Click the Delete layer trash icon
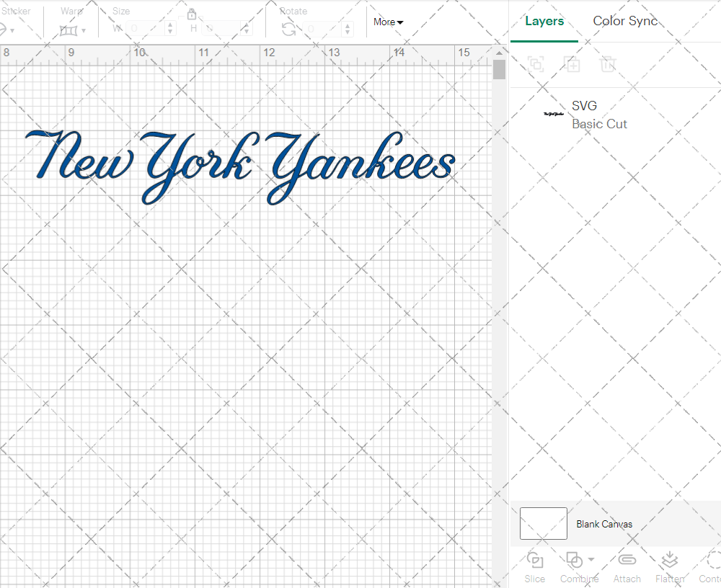Image resolution: width=721 pixels, height=588 pixels. pos(607,64)
